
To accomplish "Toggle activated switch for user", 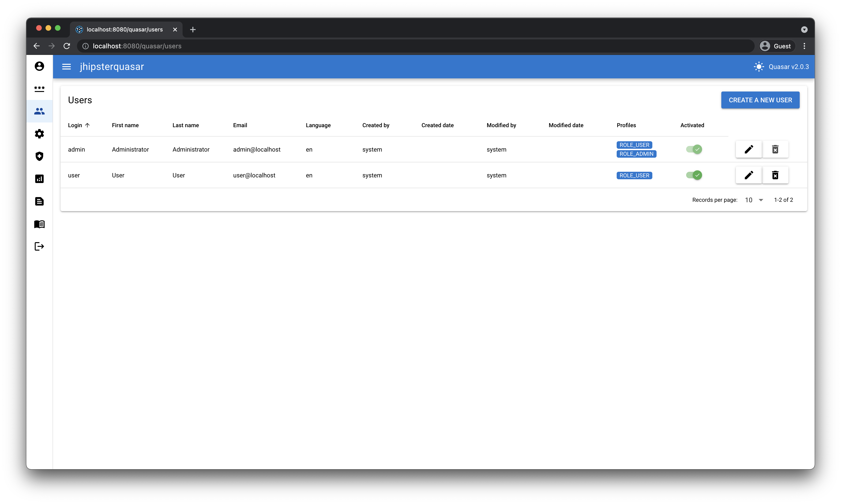I will (694, 175).
